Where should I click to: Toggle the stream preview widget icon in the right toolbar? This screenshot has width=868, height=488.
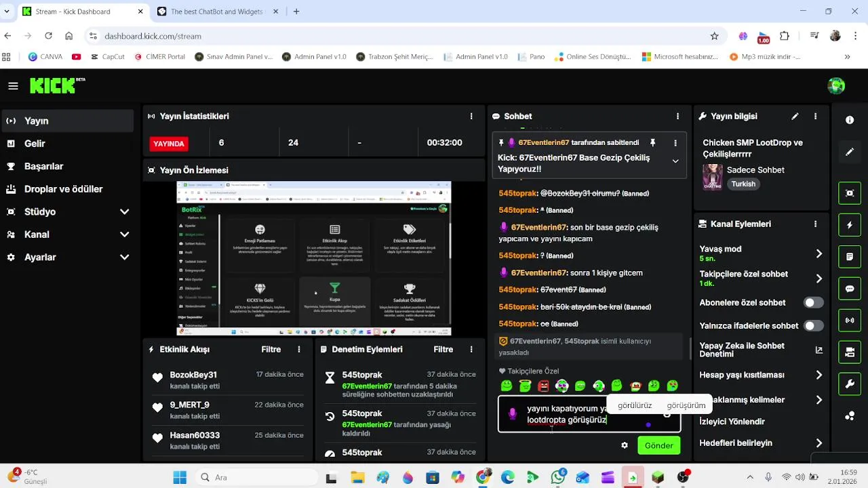[850, 192]
